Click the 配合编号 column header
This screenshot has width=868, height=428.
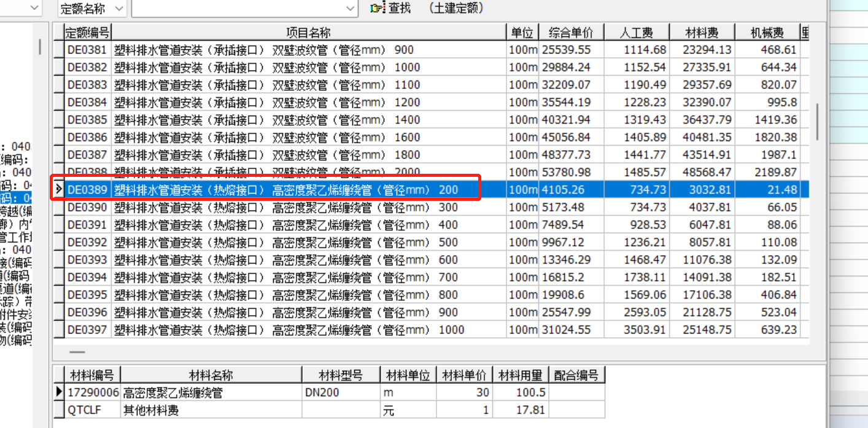pyautogui.click(x=576, y=375)
